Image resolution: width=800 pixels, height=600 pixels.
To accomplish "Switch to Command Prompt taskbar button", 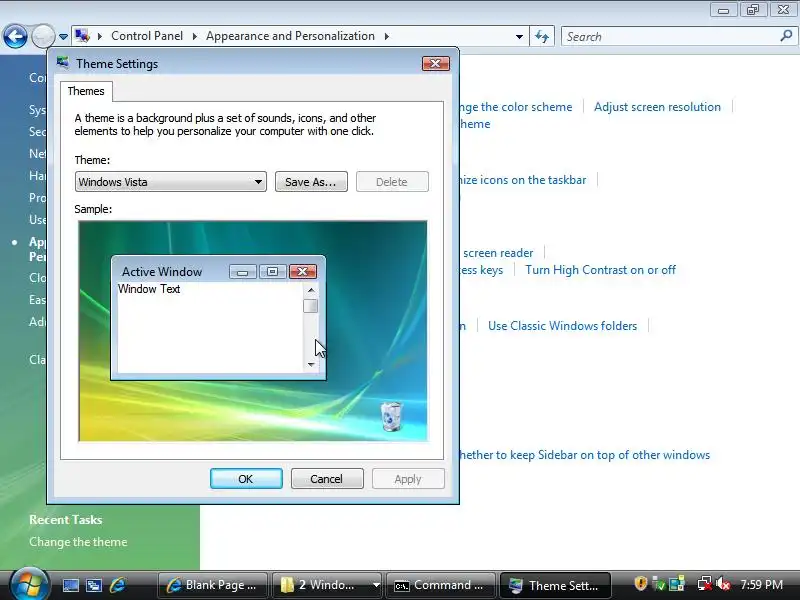I will 441,585.
